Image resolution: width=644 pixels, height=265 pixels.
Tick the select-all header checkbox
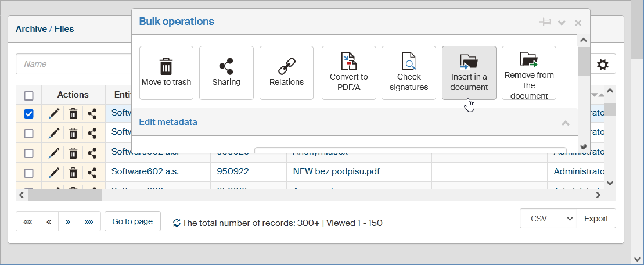click(28, 95)
